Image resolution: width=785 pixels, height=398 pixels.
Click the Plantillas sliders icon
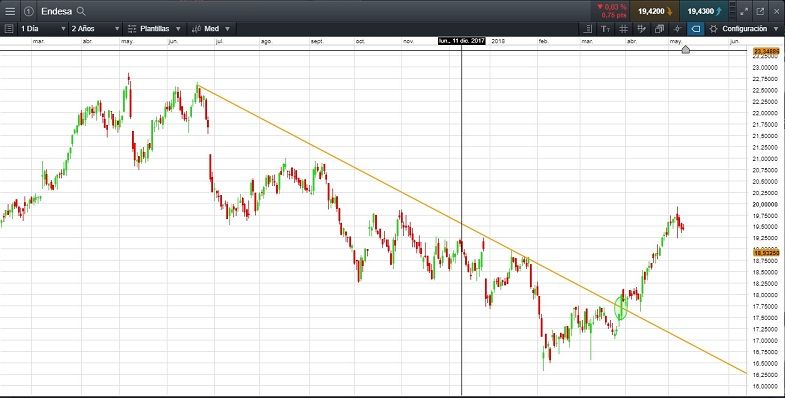click(132, 29)
